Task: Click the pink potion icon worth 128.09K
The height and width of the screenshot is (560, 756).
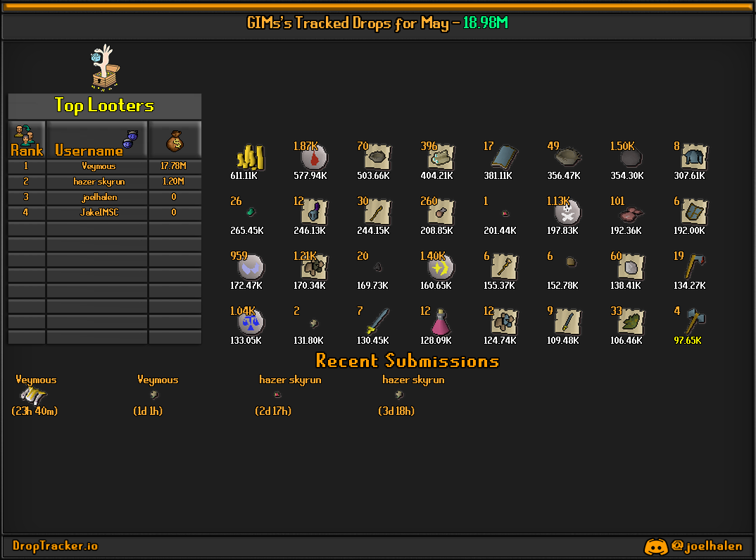Action: click(441, 322)
